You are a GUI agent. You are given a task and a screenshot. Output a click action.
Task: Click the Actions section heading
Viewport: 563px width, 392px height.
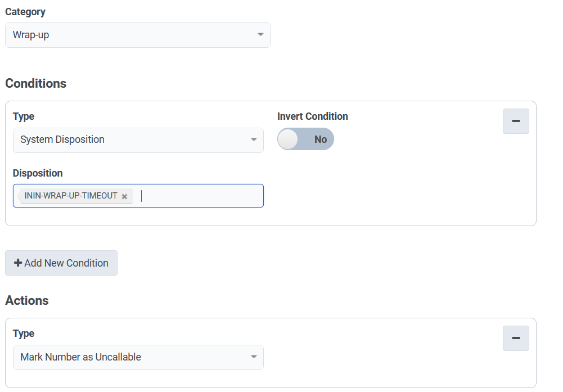pyautogui.click(x=27, y=300)
